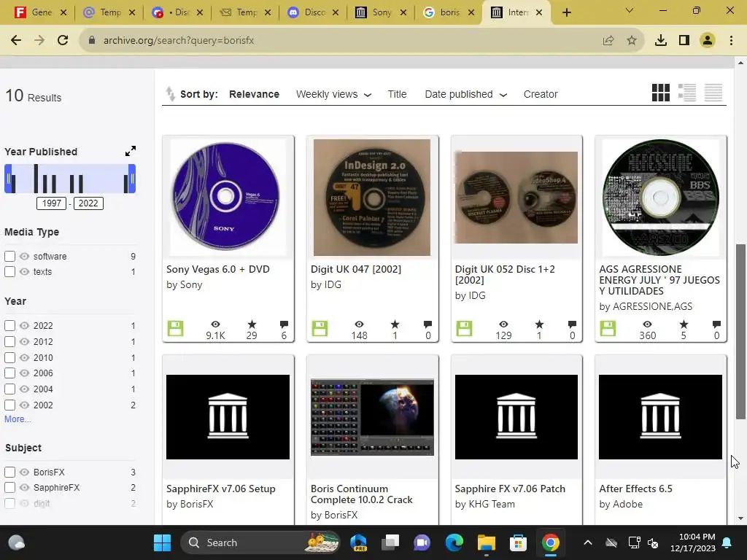Sort results by Relevance

(x=254, y=94)
